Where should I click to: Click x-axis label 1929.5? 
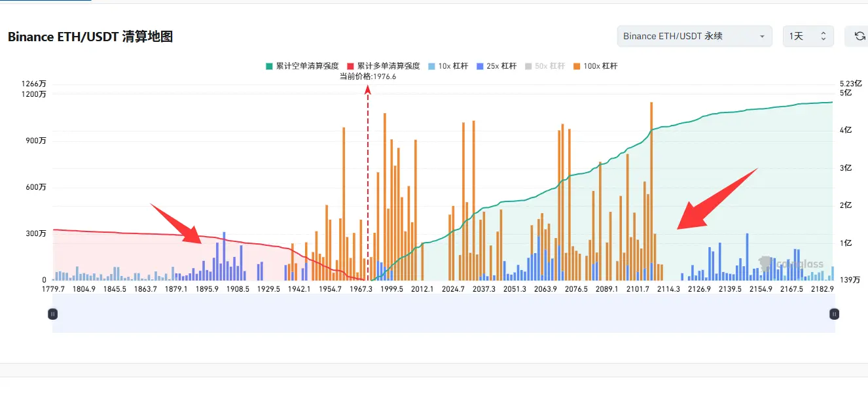[x=268, y=289]
